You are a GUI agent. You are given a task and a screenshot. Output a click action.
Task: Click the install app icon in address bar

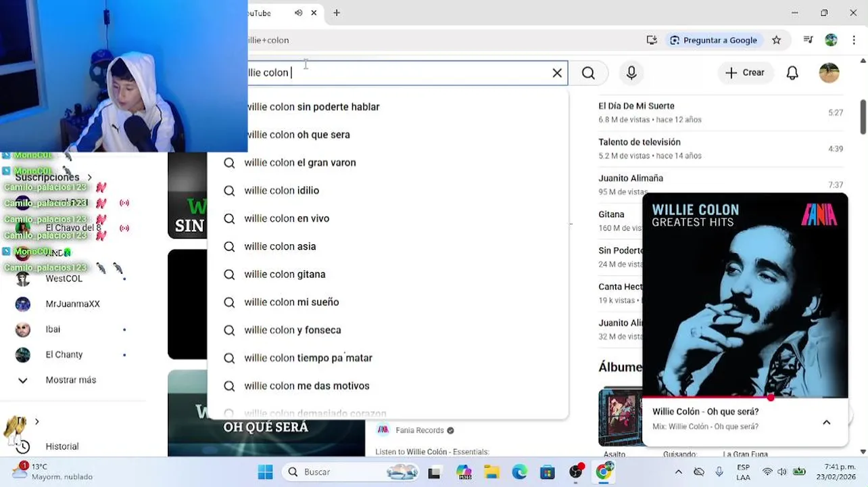652,40
